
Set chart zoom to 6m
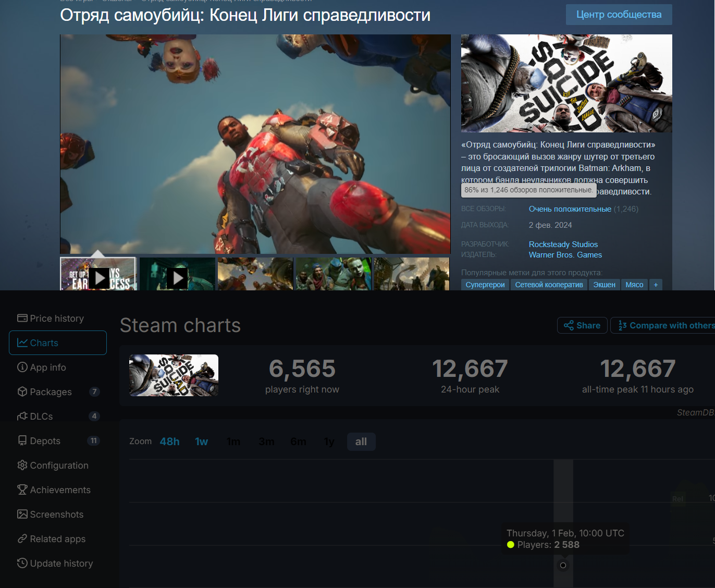[298, 442]
